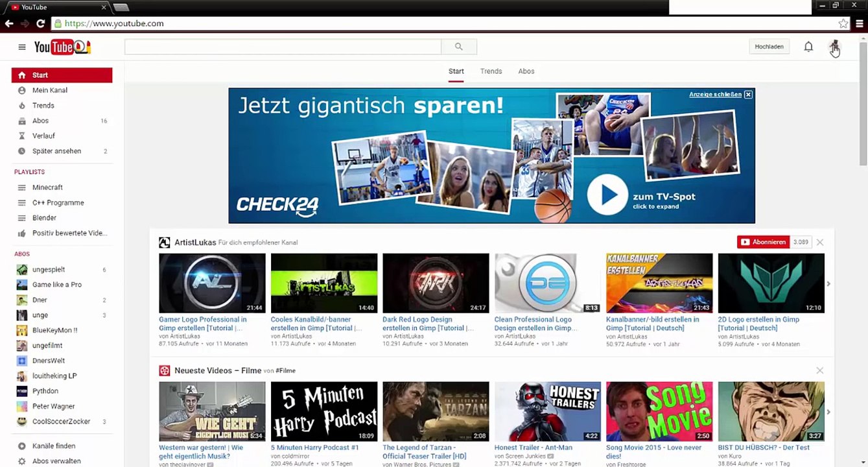
Task: Open the account avatar menu
Action: pos(834,47)
